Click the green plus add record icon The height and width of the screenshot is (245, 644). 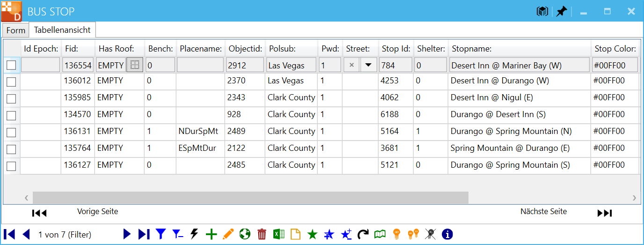(212, 234)
